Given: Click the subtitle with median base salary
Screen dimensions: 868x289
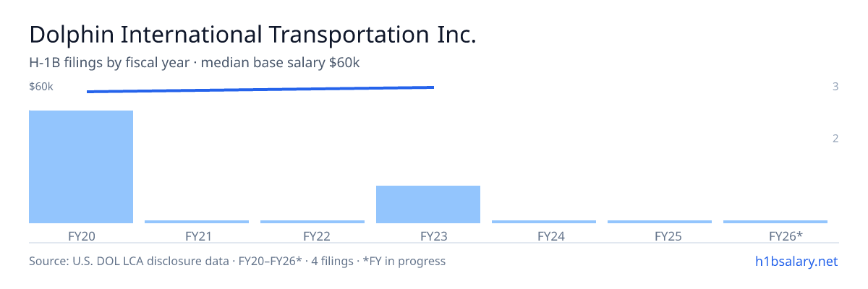Looking at the screenshot, I should pyautogui.click(x=195, y=63).
